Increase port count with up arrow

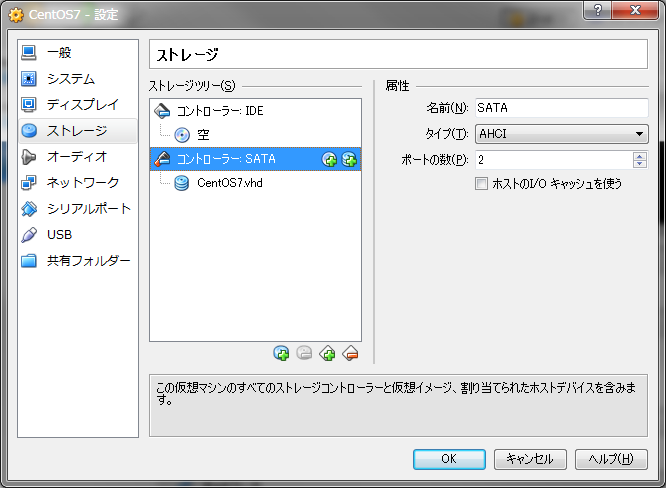pyautogui.click(x=640, y=156)
